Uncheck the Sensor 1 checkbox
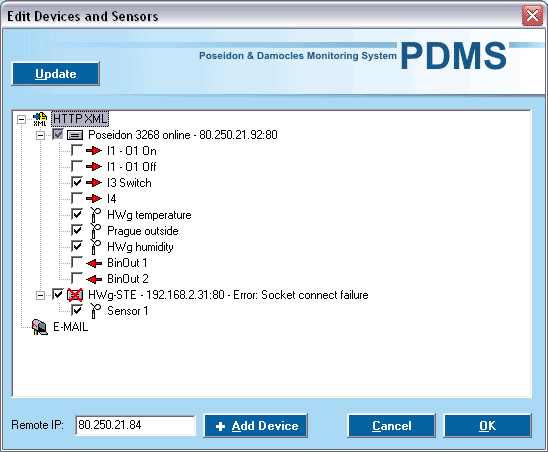Screen dimensions: 548x452 (77, 310)
